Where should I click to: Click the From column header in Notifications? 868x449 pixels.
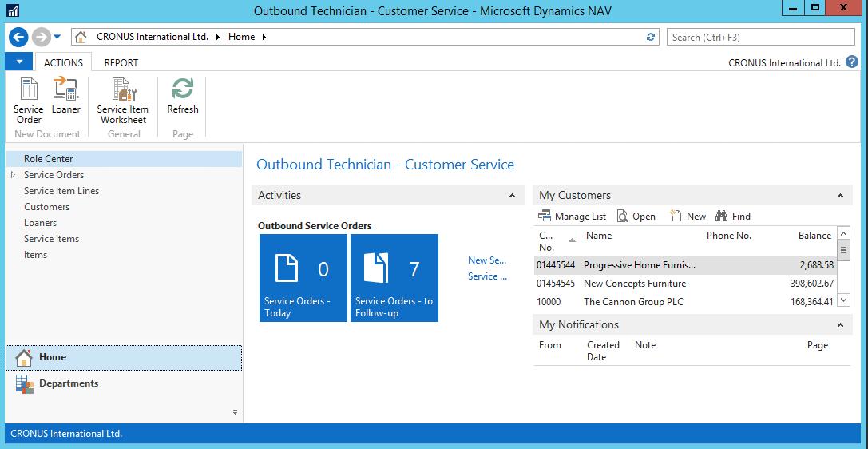[x=549, y=345]
